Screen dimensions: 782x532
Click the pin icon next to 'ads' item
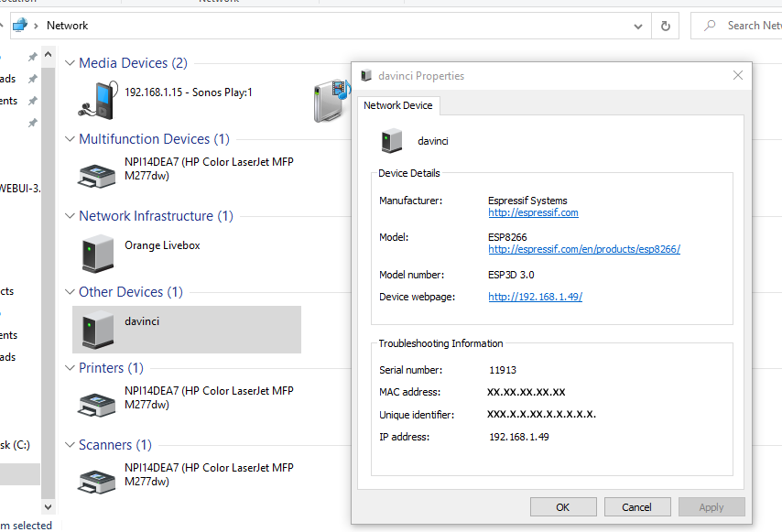tap(33, 79)
